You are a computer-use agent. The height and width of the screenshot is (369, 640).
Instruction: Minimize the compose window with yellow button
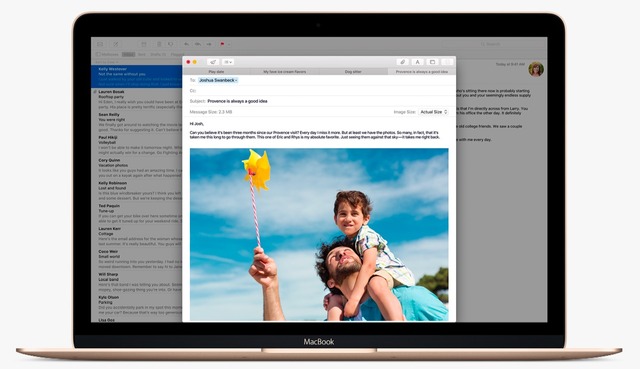tap(195, 62)
